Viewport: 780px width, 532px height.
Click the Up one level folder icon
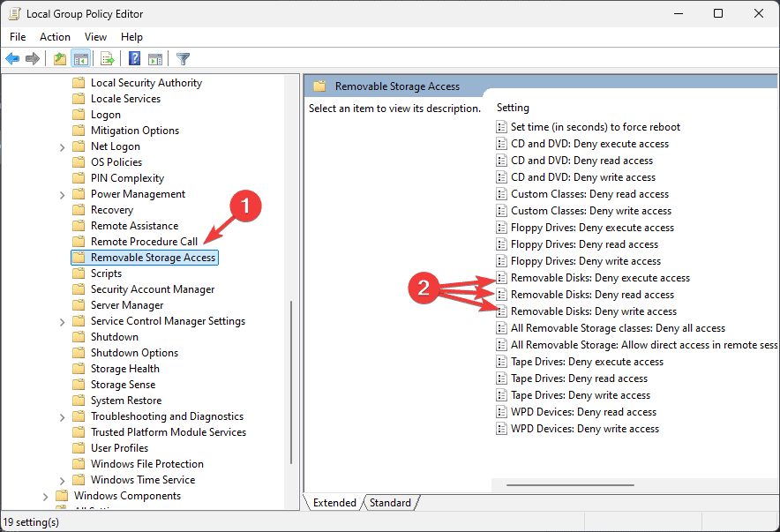pos(60,58)
